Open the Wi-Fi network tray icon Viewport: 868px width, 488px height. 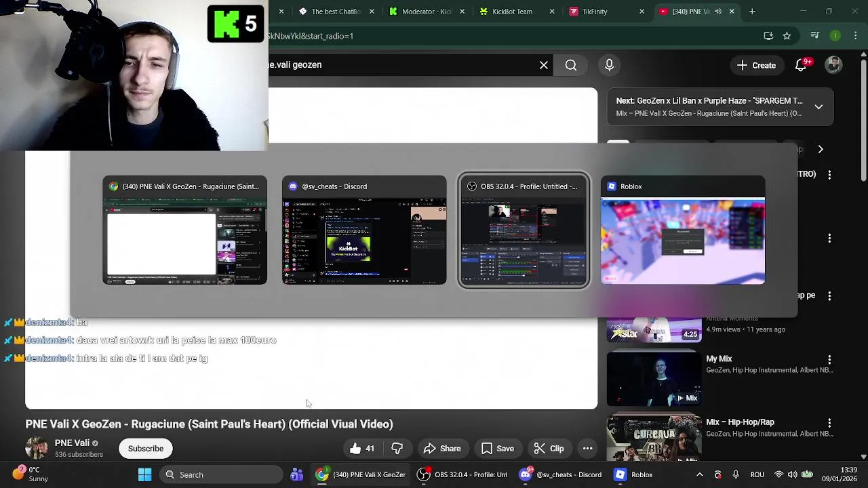778,474
